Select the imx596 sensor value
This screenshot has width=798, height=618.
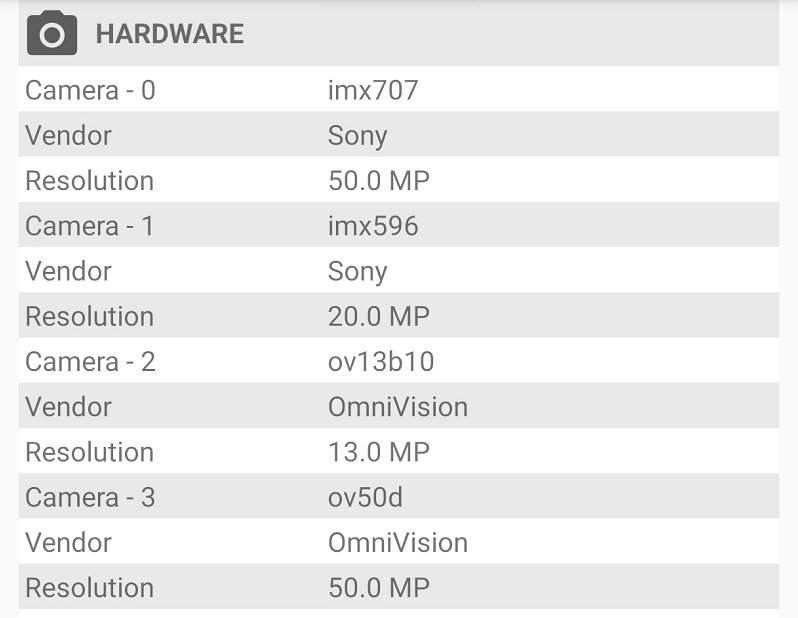[x=373, y=226]
